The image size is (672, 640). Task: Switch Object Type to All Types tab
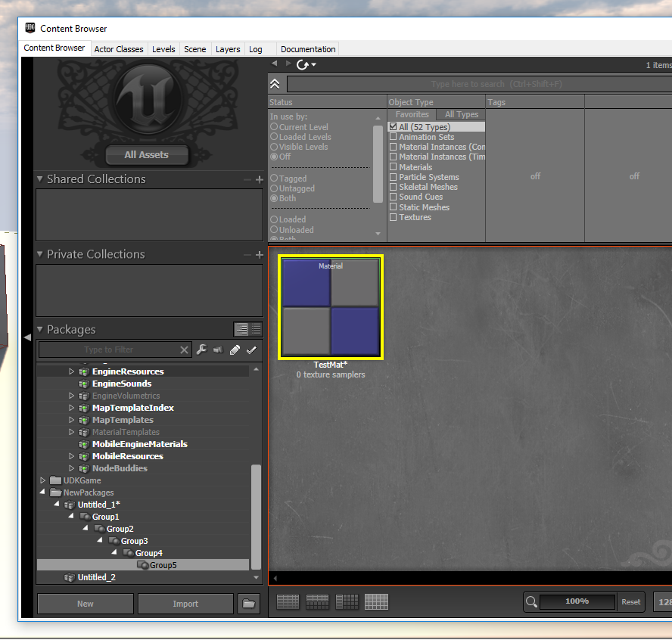tap(461, 114)
